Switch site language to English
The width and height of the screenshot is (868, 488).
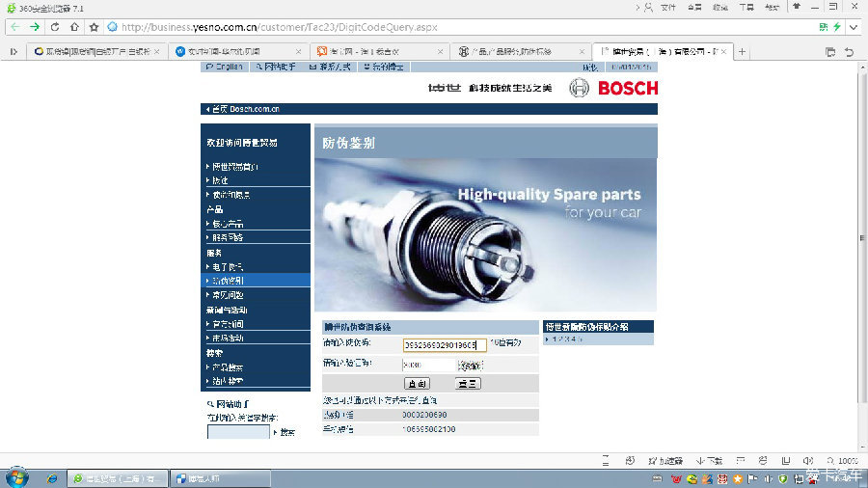(224, 67)
